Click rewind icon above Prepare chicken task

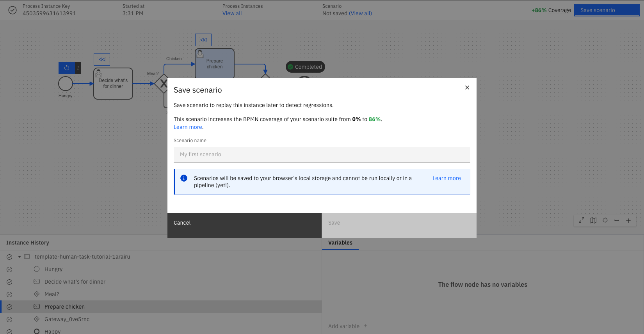pyautogui.click(x=203, y=40)
